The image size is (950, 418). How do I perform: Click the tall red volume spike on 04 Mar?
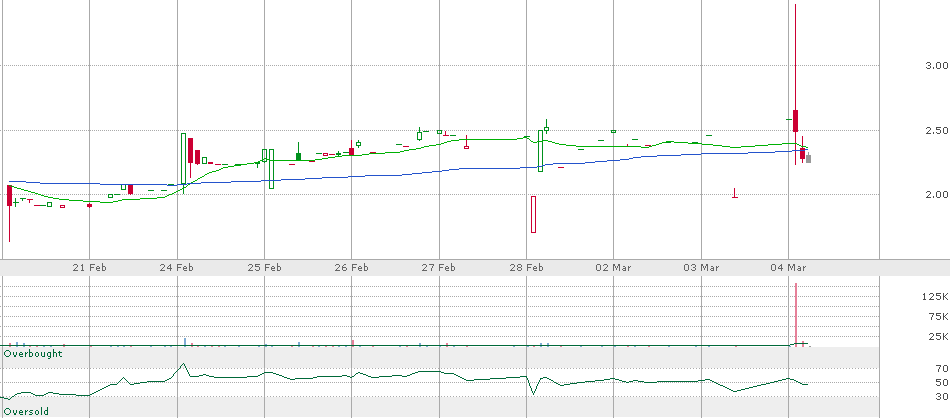pyautogui.click(x=796, y=314)
